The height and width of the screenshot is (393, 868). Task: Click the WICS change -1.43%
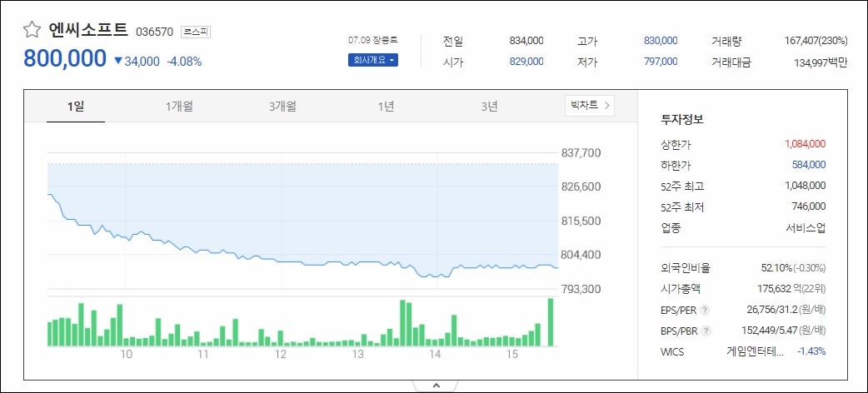(x=811, y=351)
